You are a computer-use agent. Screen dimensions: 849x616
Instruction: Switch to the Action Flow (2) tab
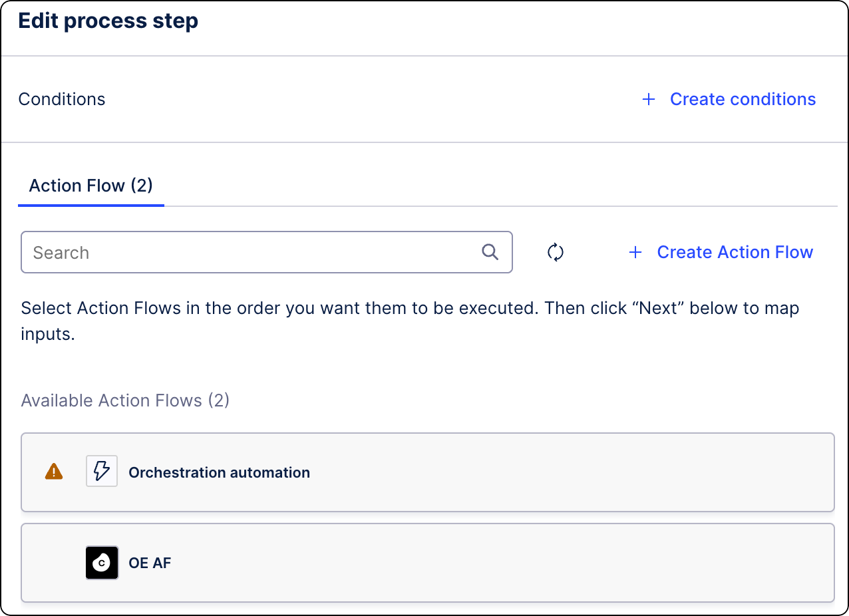[90, 186]
